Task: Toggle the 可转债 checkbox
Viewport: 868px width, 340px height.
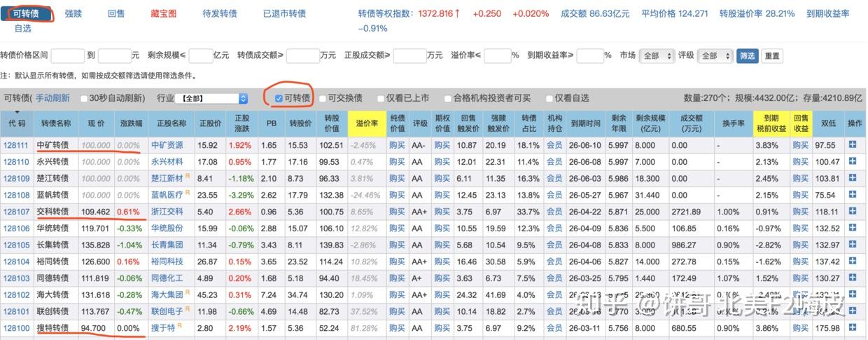Action: coord(279,98)
